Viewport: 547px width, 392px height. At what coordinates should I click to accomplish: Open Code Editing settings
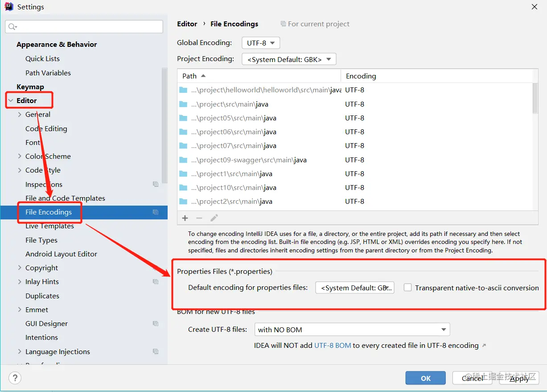[46, 129]
